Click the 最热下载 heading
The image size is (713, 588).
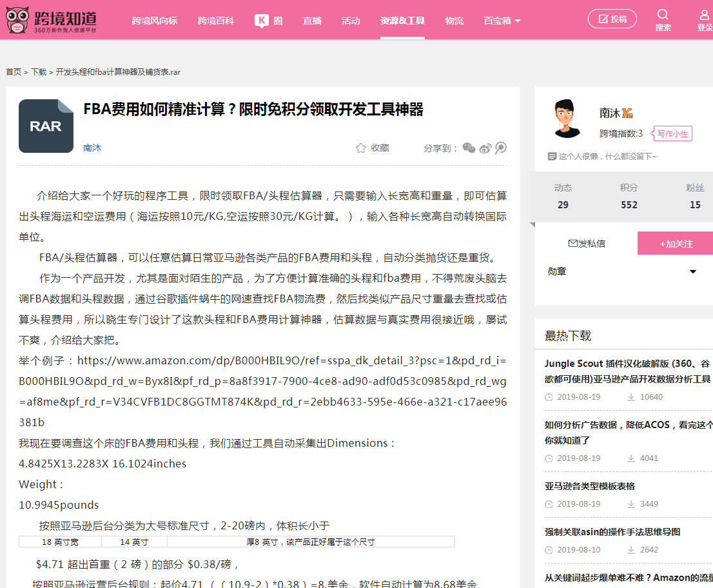pos(568,336)
